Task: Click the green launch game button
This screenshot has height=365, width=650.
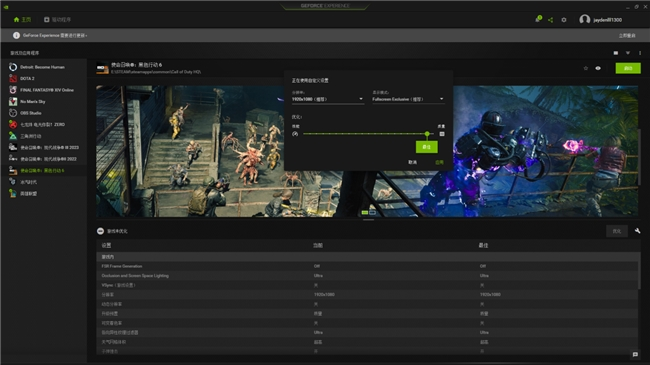Action: tap(628, 68)
